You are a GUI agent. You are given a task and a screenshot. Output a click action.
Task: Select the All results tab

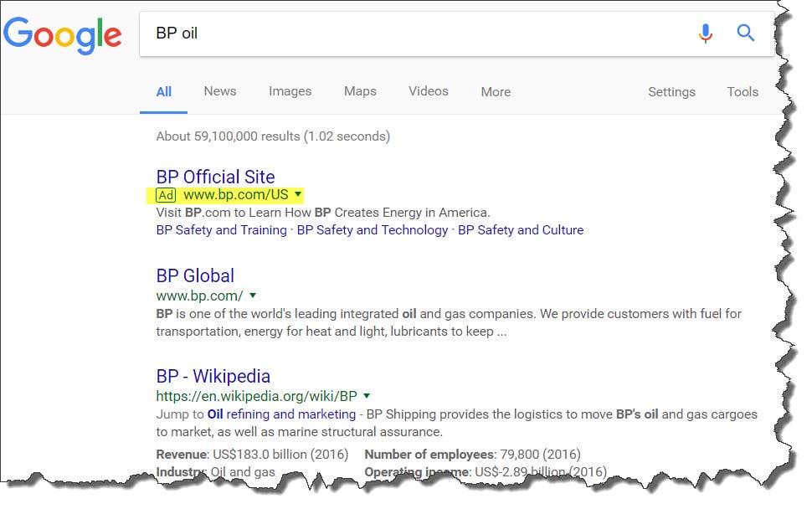pyautogui.click(x=163, y=91)
